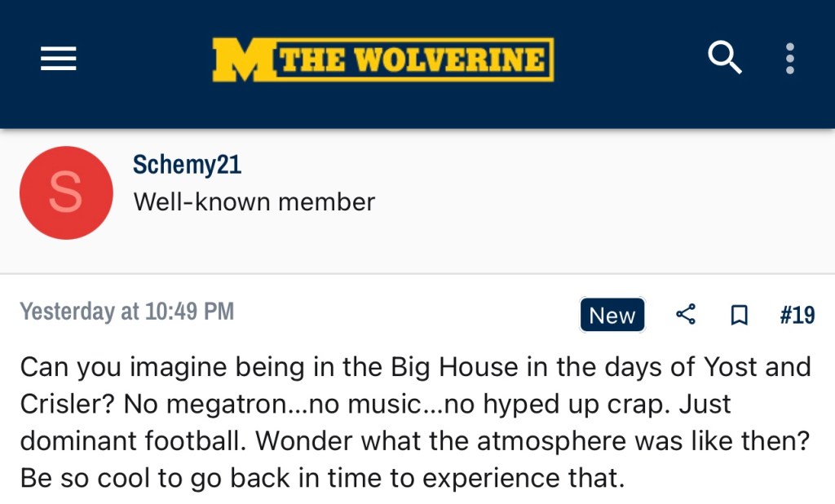Open permalink for post #19
This screenshot has width=835, height=504.
point(797,315)
